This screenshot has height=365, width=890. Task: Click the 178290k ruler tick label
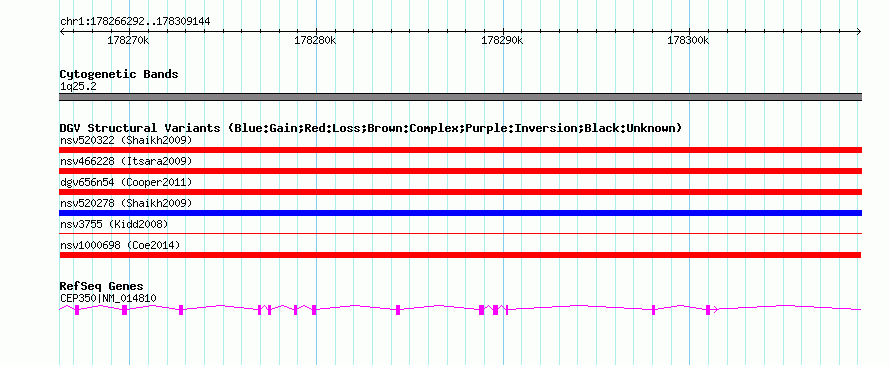point(502,41)
